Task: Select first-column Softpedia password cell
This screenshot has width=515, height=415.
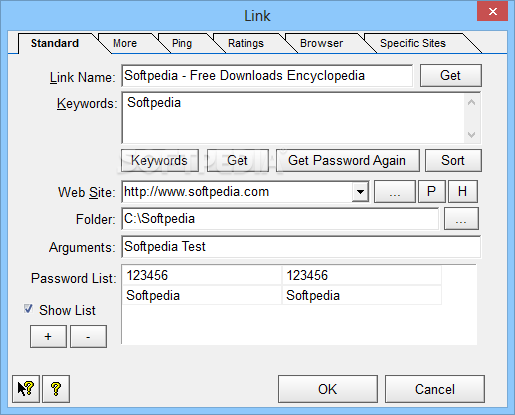Action: click(x=202, y=295)
